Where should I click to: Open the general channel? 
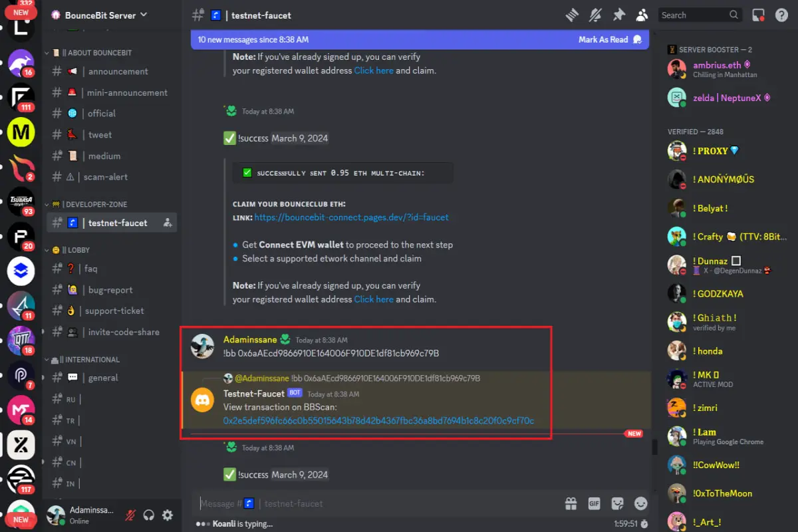tap(112, 378)
